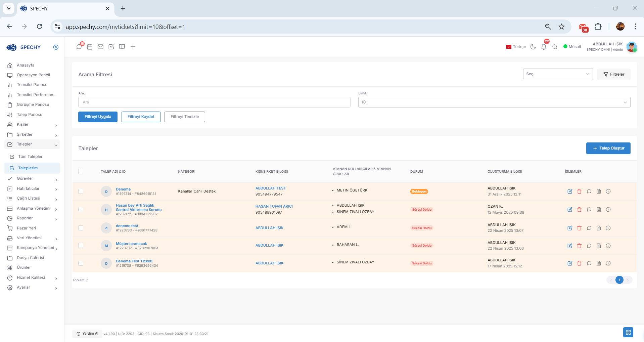Open the Limit dropdown showing 10

pyautogui.click(x=494, y=102)
